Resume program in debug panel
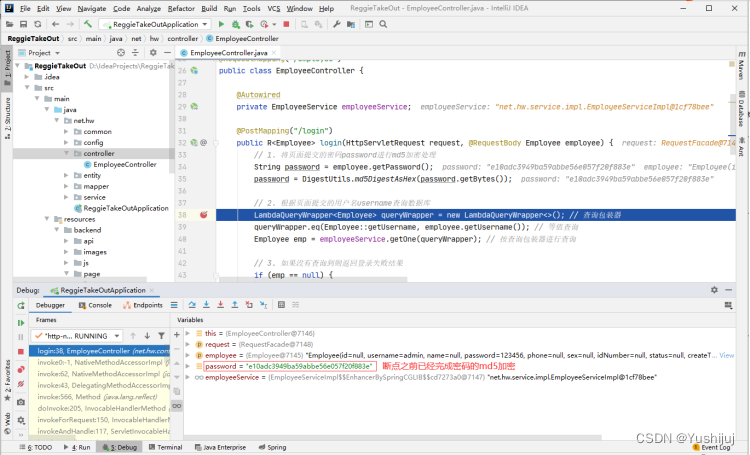 pos(21,323)
